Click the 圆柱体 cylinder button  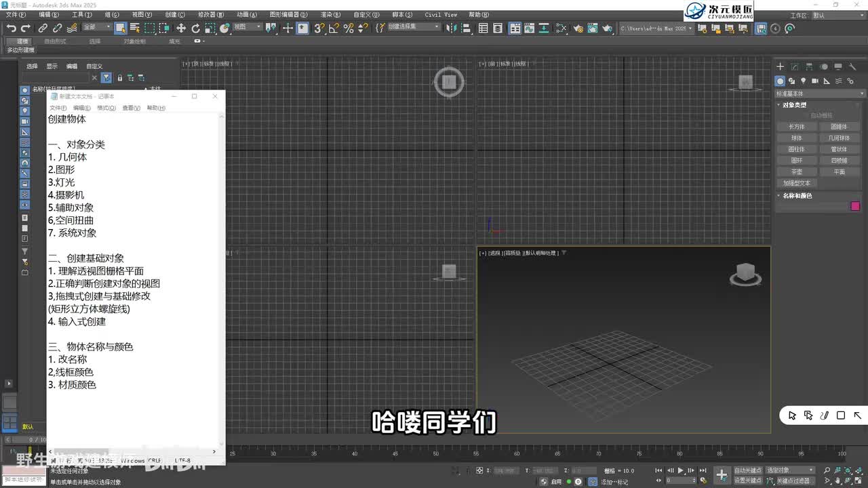coord(797,149)
